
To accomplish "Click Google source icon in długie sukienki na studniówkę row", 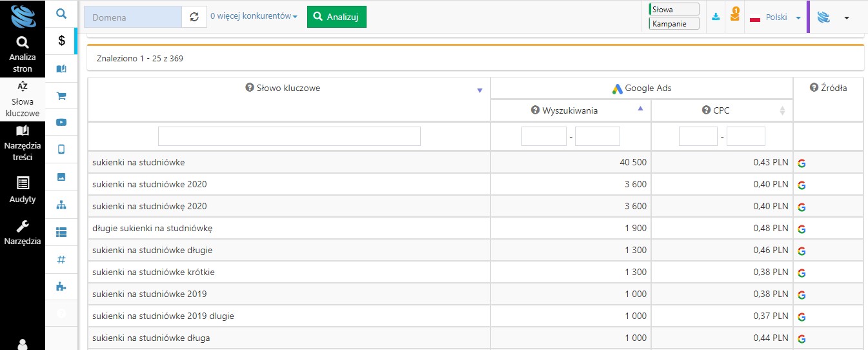I will [802, 229].
